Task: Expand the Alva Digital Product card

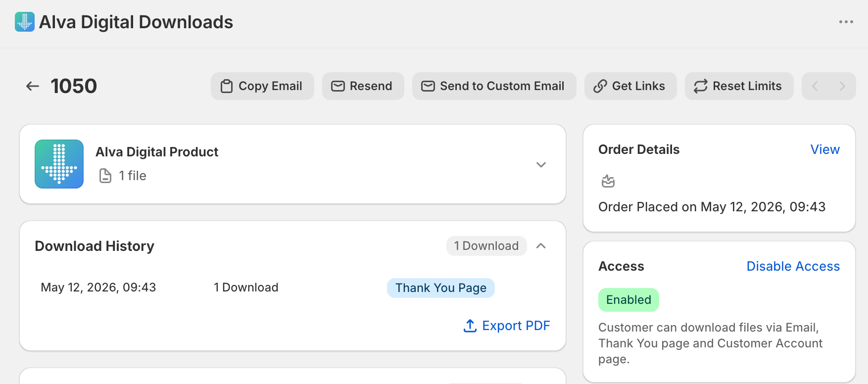Action: pos(541,164)
